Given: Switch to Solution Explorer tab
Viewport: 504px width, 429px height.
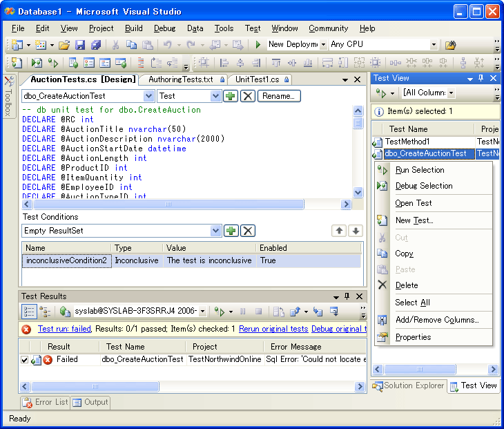Looking at the screenshot, I should (409, 385).
